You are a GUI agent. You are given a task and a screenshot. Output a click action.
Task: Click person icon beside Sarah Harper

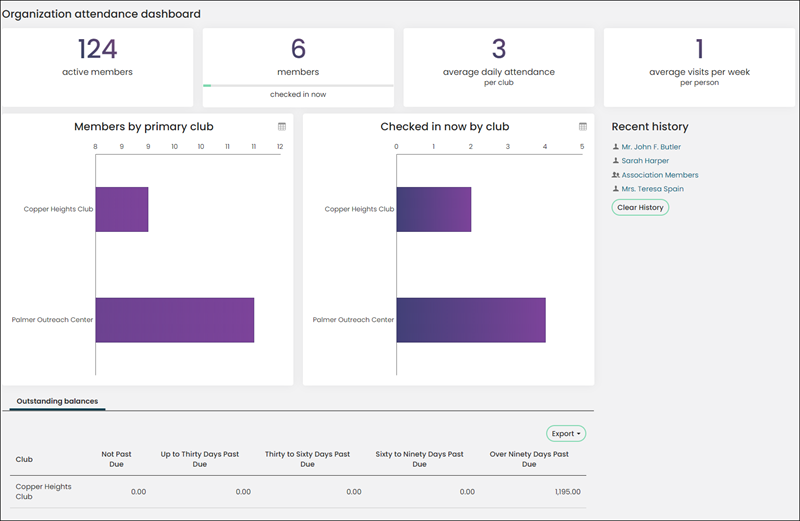point(615,160)
